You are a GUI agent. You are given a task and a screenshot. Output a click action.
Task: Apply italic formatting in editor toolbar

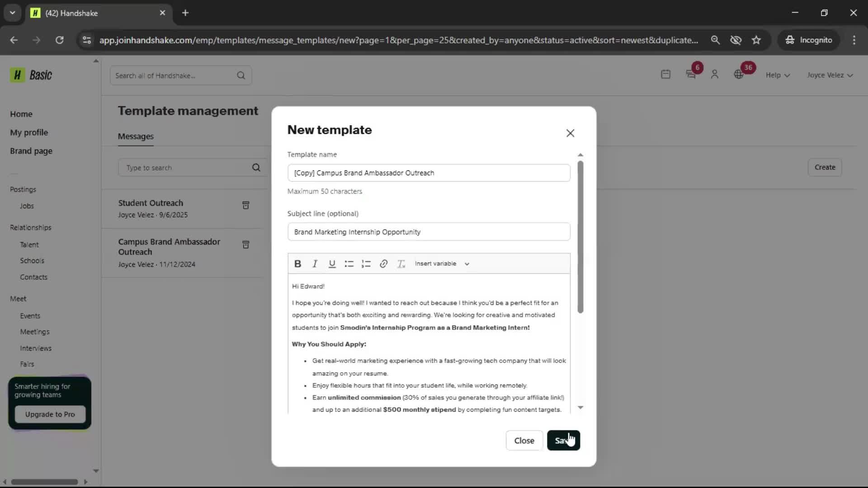[x=315, y=264]
